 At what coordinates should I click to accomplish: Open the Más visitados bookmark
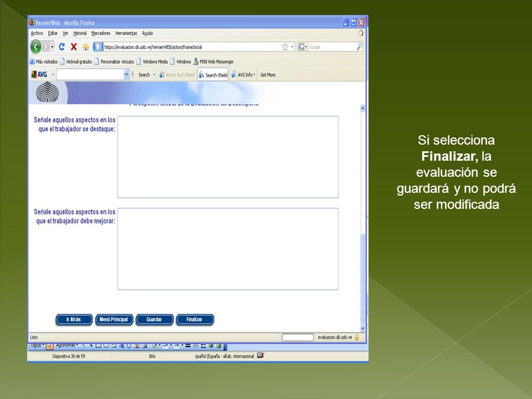(x=44, y=62)
